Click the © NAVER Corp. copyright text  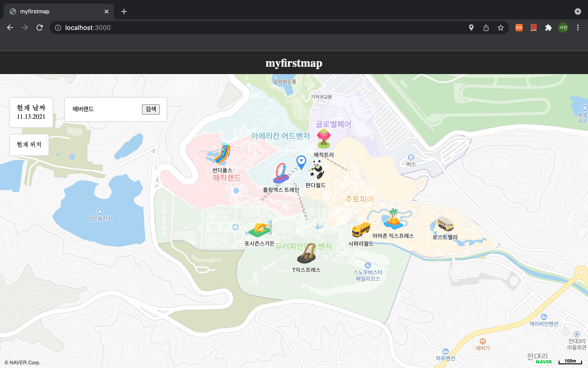coord(22,362)
